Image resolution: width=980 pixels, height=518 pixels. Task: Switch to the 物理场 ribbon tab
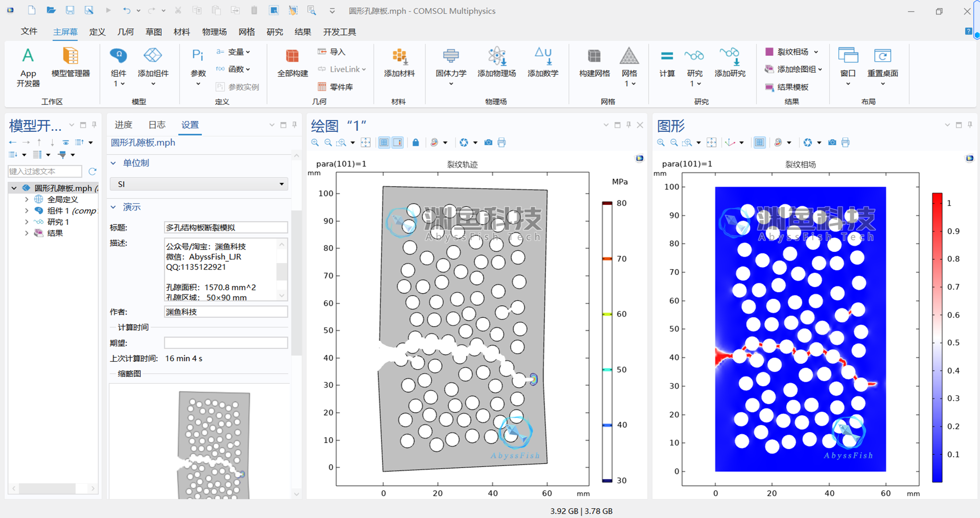pyautogui.click(x=214, y=31)
